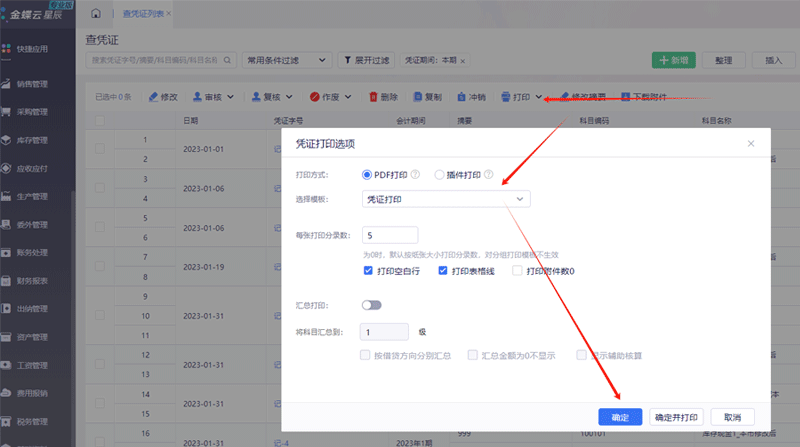Click the home icon in the tab bar
Viewport: 800px width, 447px height.
click(96, 13)
